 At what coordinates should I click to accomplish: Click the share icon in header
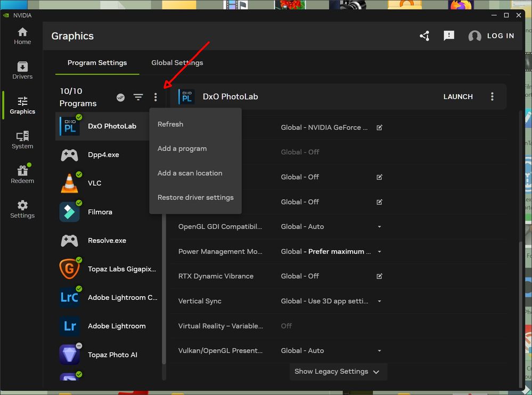(x=424, y=36)
